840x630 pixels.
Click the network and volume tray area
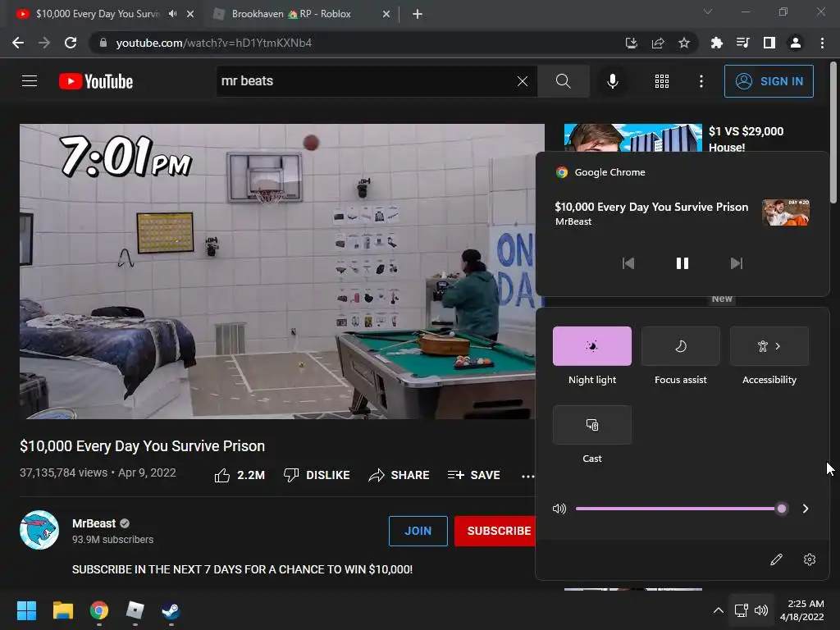click(x=751, y=610)
